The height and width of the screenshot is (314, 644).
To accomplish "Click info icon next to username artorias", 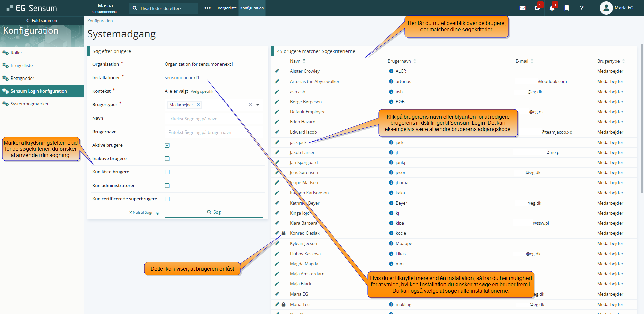I will coord(391,81).
